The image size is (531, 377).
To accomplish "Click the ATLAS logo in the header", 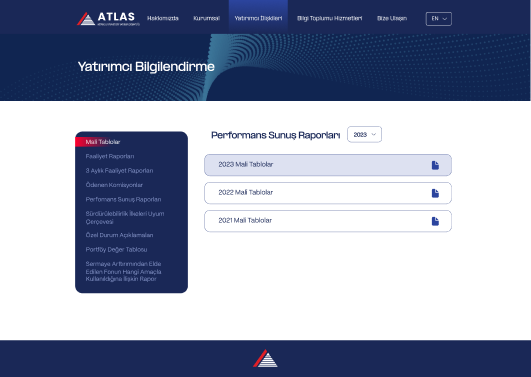I will pyautogui.click(x=108, y=19).
